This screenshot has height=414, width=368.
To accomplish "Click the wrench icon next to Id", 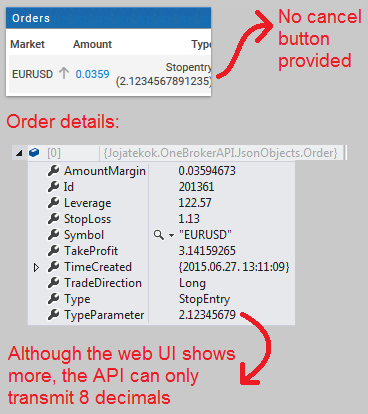I will pyautogui.click(x=53, y=187).
